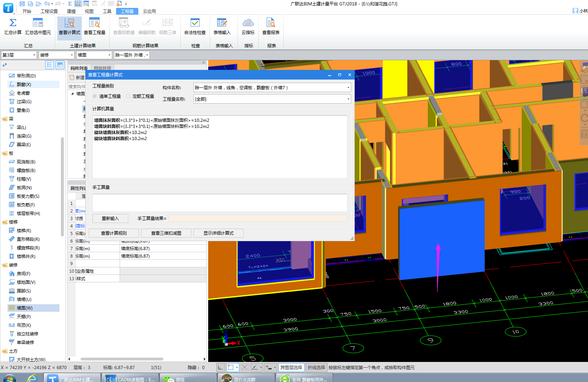Screen dimensions: 588x382
Task: Select 天棚(P) in sidebar
Action: [24, 317]
